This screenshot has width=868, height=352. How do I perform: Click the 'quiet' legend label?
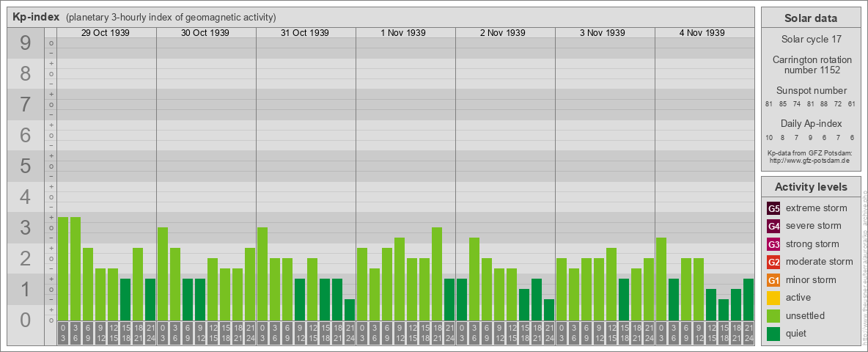[x=798, y=333]
